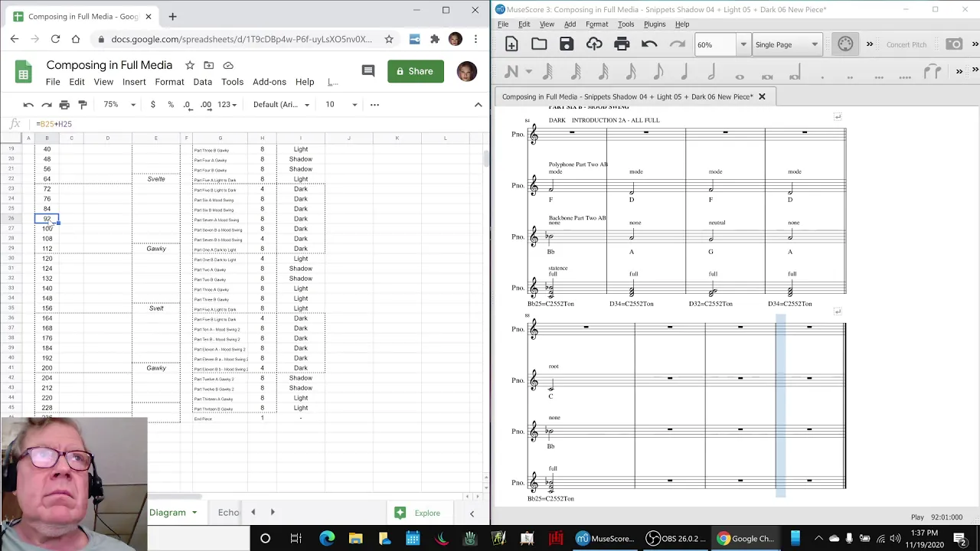980x551 pixels.
Task: Add a tie between notes
Action: 933,72
